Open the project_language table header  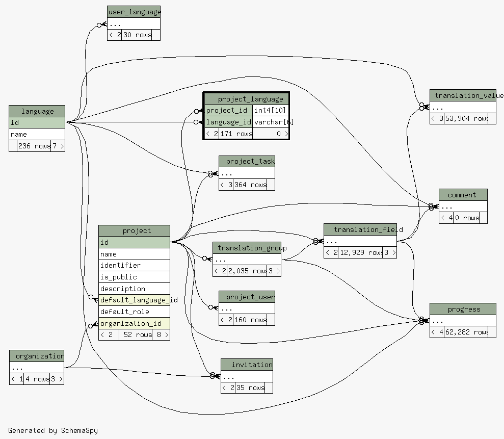click(x=246, y=99)
